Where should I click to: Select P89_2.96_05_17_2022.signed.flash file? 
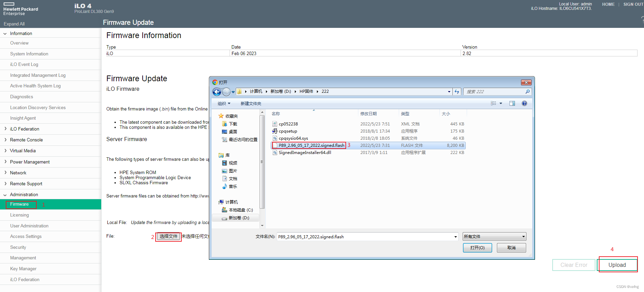[368, 145]
